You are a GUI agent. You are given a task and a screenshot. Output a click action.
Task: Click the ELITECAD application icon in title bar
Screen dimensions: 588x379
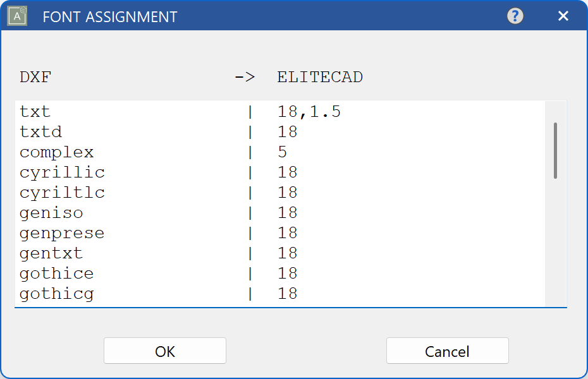(x=15, y=16)
